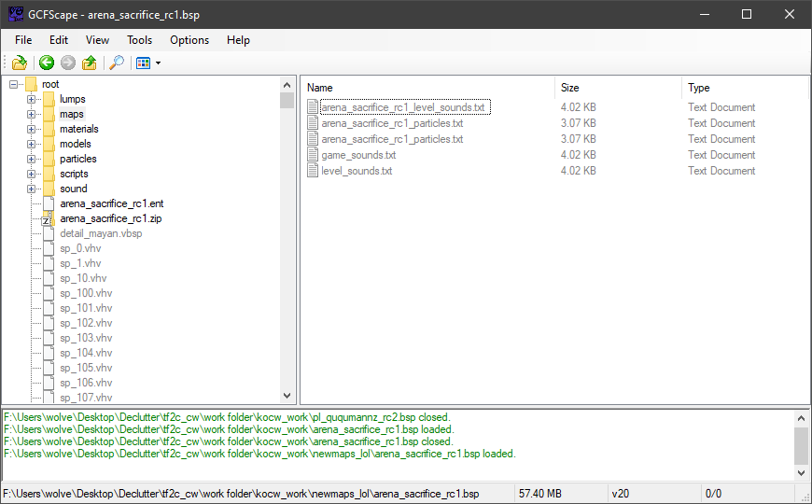Select sp_106.vhv in tree
This screenshot has height=504, width=812.
pyautogui.click(x=86, y=384)
